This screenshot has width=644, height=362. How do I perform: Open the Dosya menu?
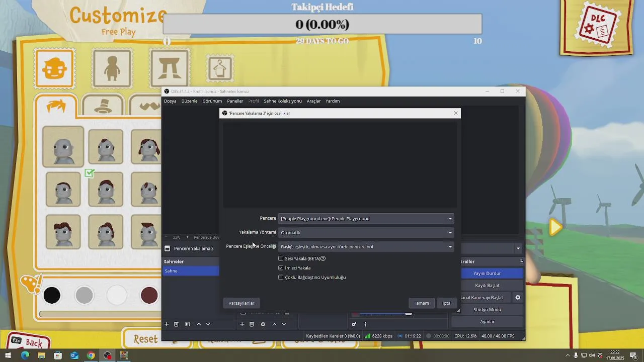tap(170, 101)
